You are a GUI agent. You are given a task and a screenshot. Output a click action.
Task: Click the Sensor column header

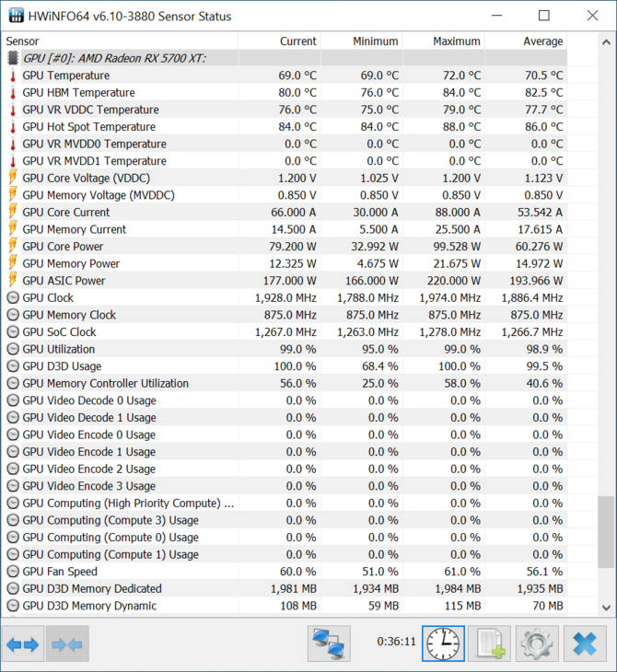click(120, 41)
